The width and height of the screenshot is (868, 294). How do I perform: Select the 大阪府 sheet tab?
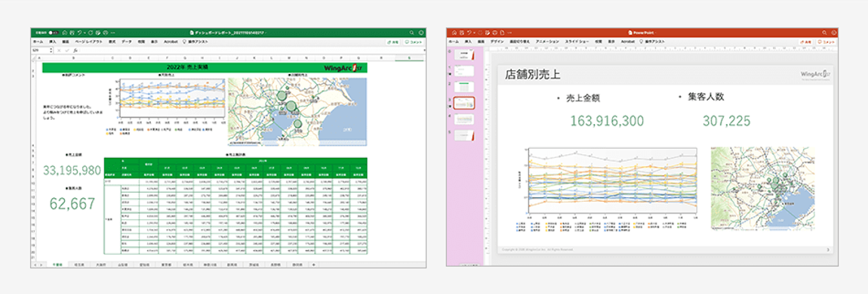[x=100, y=265]
